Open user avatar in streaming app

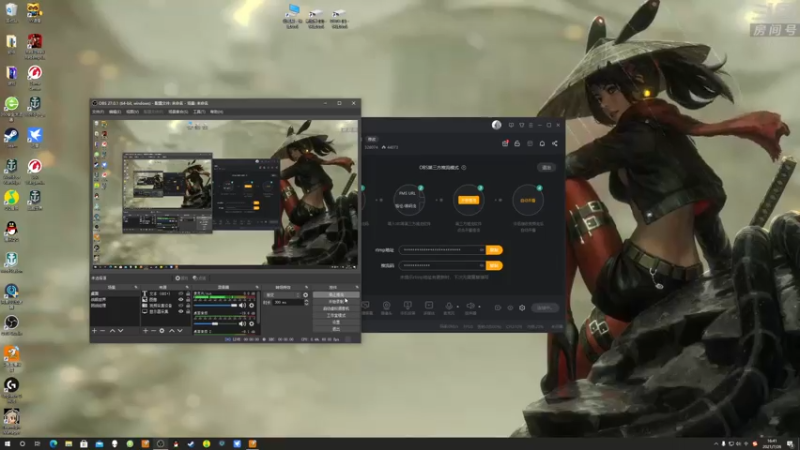(496, 124)
